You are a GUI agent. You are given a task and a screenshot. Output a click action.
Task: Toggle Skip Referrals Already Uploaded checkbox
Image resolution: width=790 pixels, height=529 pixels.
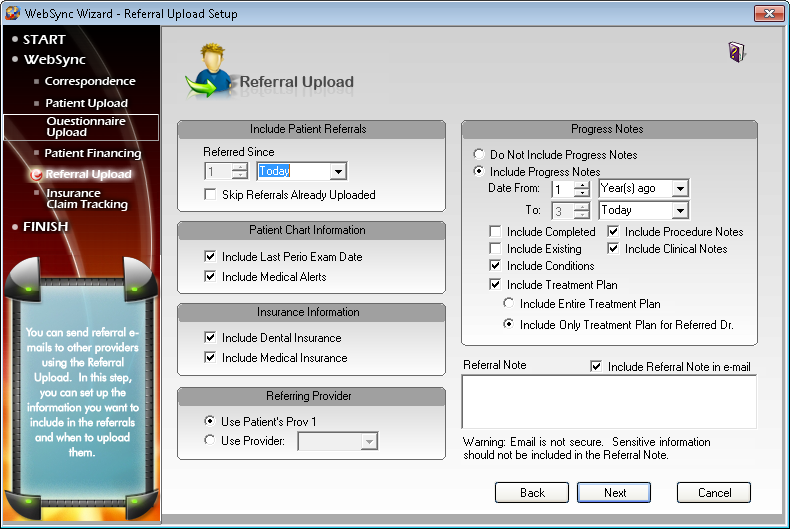pyautogui.click(x=210, y=195)
